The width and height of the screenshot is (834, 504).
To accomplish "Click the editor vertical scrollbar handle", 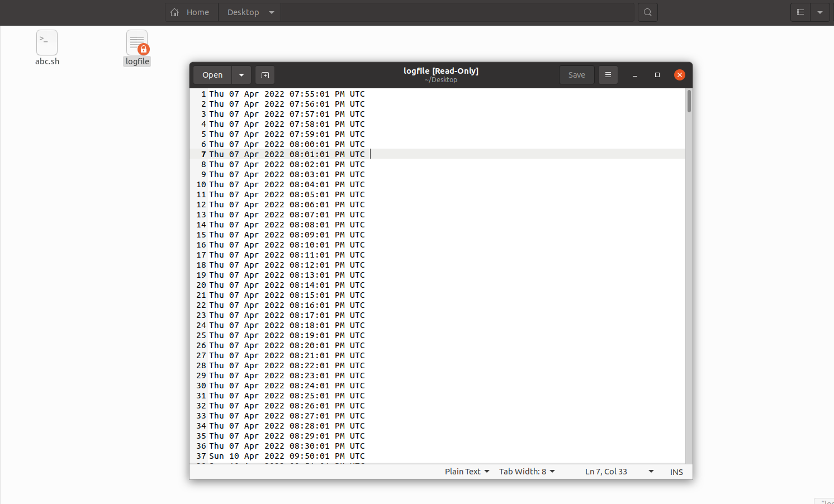I will [689, 101].
